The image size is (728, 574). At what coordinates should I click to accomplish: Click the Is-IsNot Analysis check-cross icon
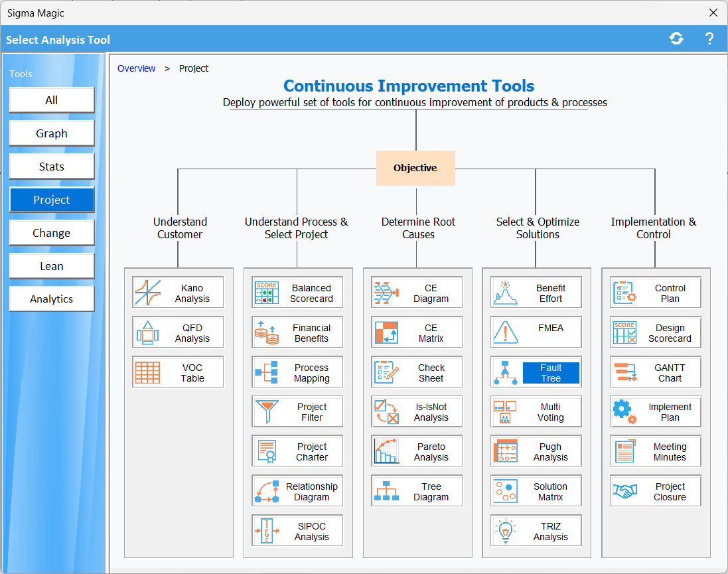[386, 412]
